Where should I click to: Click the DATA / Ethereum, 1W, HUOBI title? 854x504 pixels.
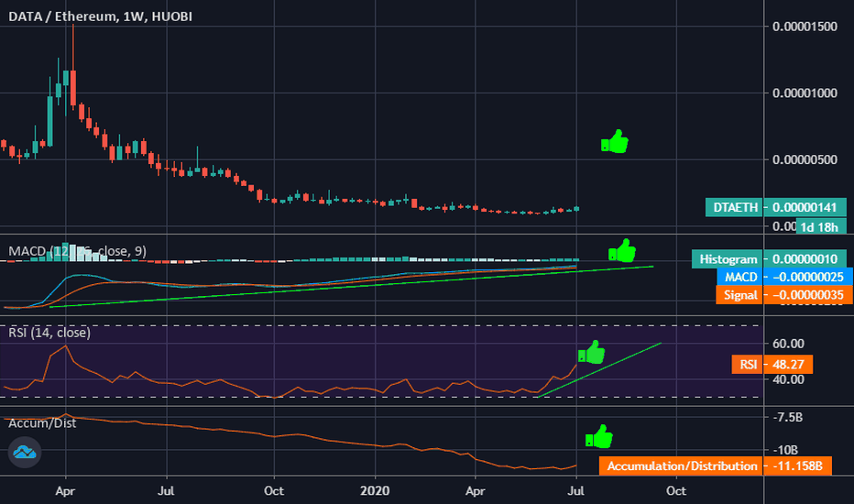100,16
